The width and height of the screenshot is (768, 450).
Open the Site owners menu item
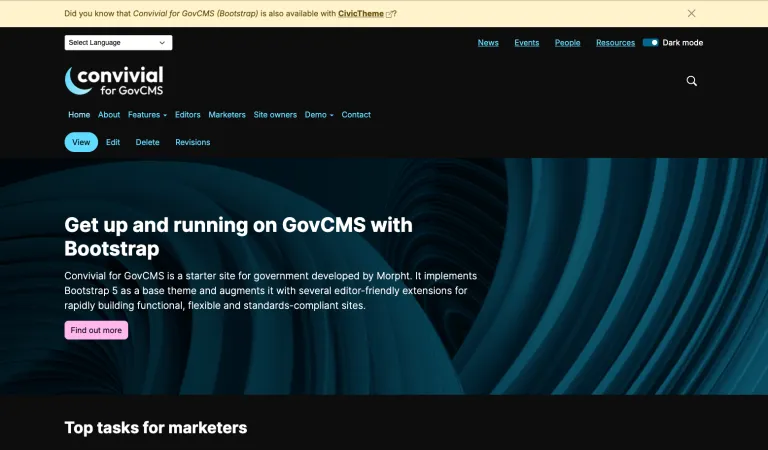tap(275, 115)
